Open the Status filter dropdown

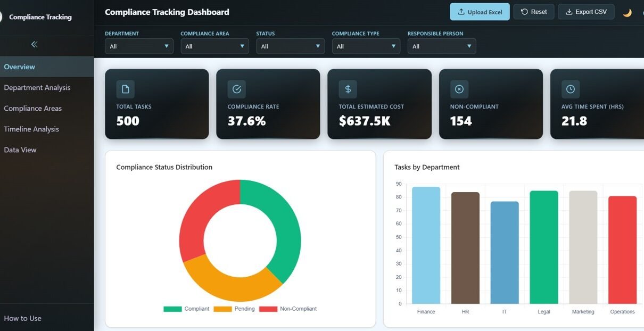pyautogui.click(x=290, y=46)
